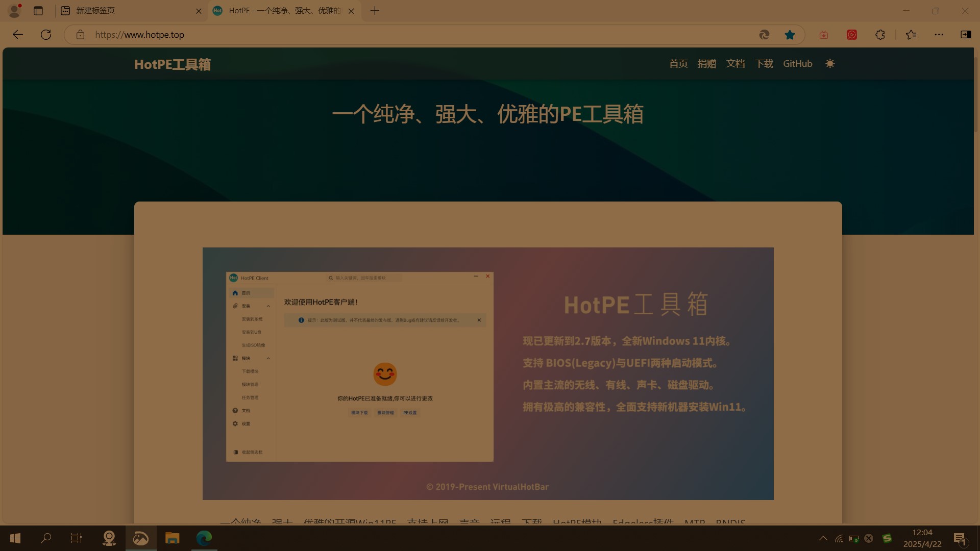This screenshot has width=980, height=551.
Task: Open the network tray icon
Action: [x=839, y=538]
